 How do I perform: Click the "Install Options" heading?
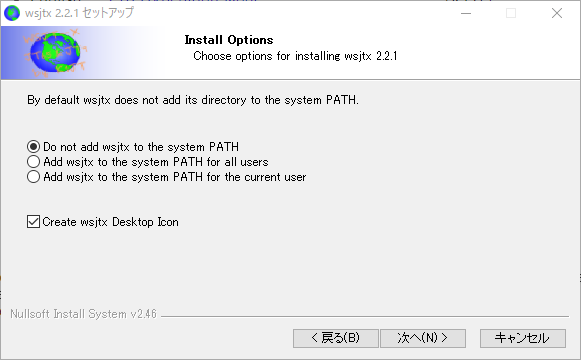click(x=229, y=40)
